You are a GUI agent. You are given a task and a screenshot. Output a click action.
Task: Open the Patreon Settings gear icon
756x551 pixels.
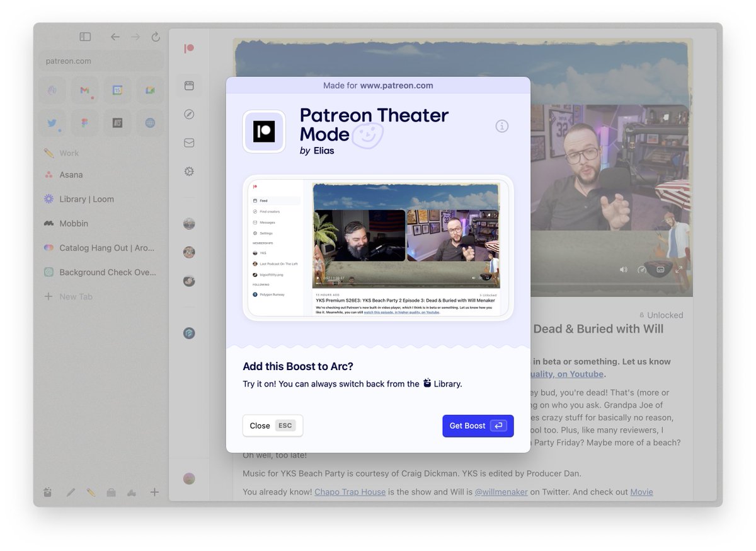(189, 171)
